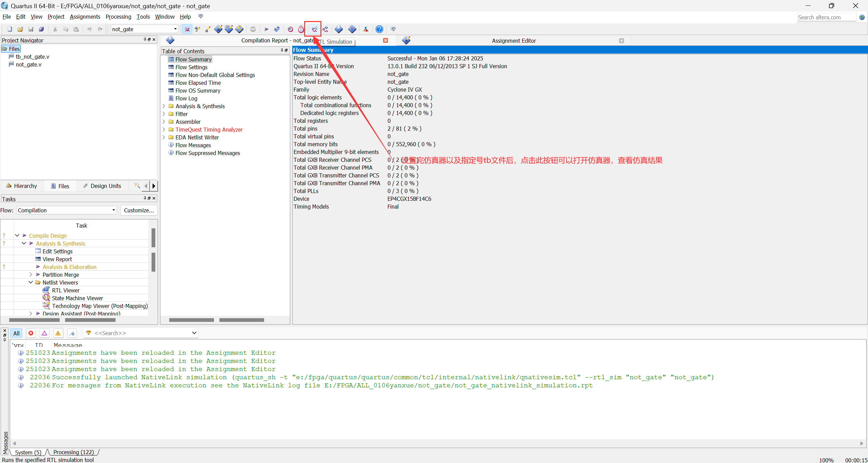Click the messages panel horizontal scrollbar
Image resolution: width=868 pixels, height=463 pixels.
438,443
